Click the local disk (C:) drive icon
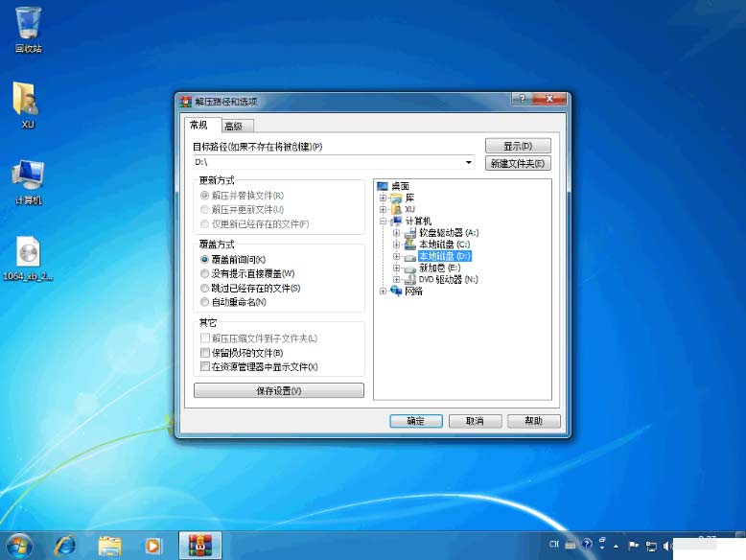This screenshot has width=746, height=560. click(410, 245)
